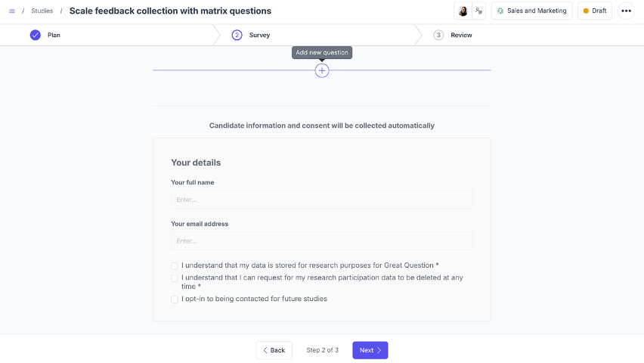Switch to the Review step tab
The image size is (644, 363).
click(461, 35)
